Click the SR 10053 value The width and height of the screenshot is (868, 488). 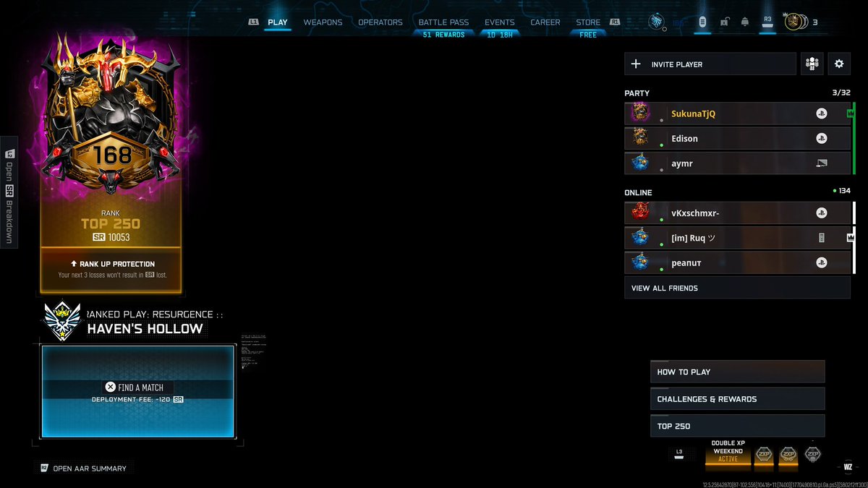click(111, 237)
